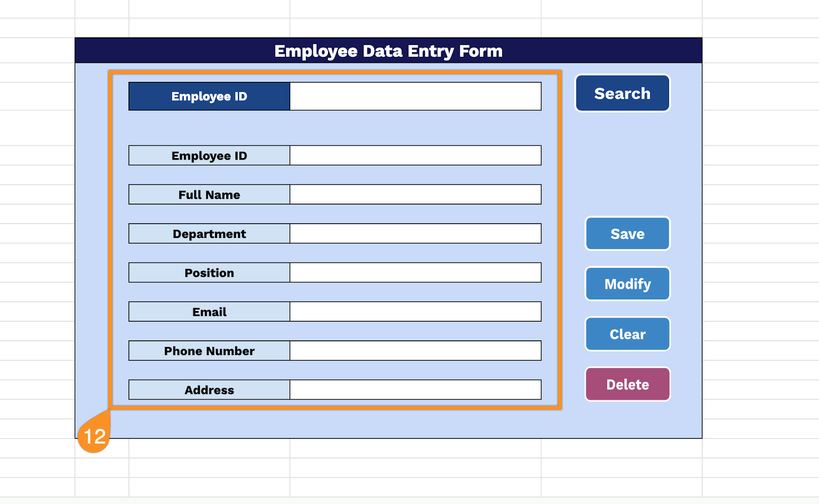Click the Employee ID search input field

(415, 96)
